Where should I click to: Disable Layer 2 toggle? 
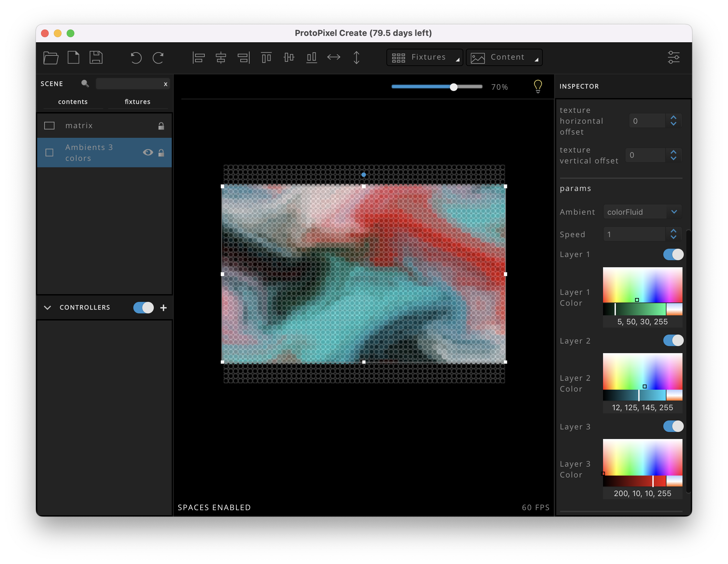click(673, 340)
